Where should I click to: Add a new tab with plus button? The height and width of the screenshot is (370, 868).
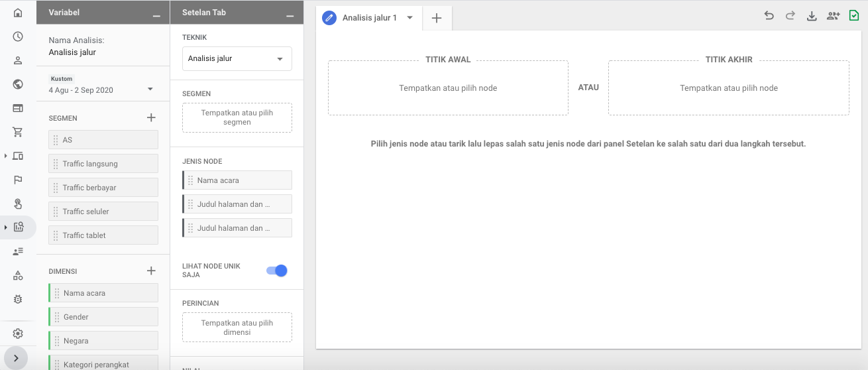[x=437, y=18]
